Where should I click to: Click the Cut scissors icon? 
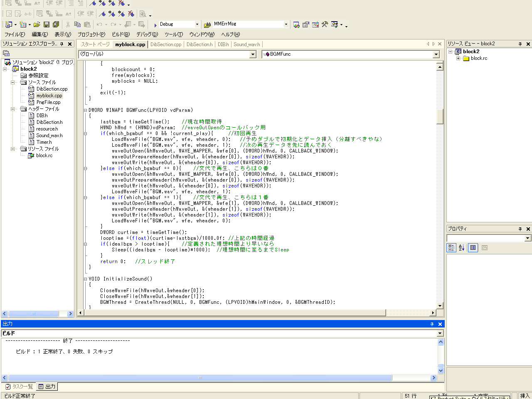tap(68, 25)
